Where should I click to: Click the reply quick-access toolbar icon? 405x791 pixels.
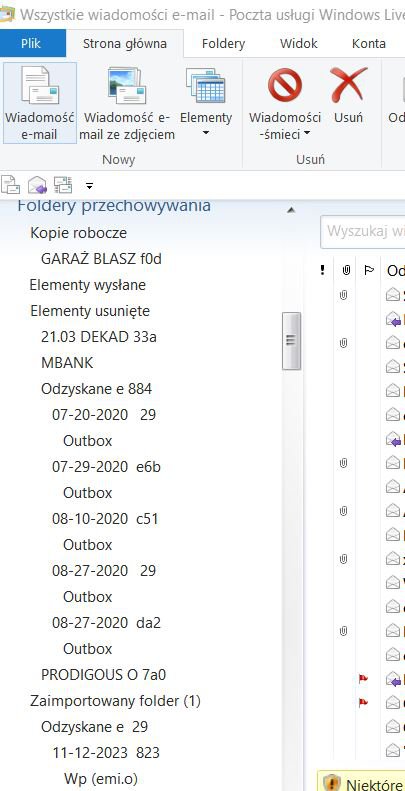[x=37, y=186]
